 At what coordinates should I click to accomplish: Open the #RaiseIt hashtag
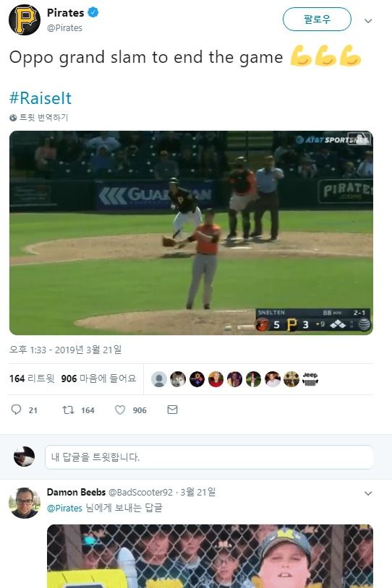[41, 98]
